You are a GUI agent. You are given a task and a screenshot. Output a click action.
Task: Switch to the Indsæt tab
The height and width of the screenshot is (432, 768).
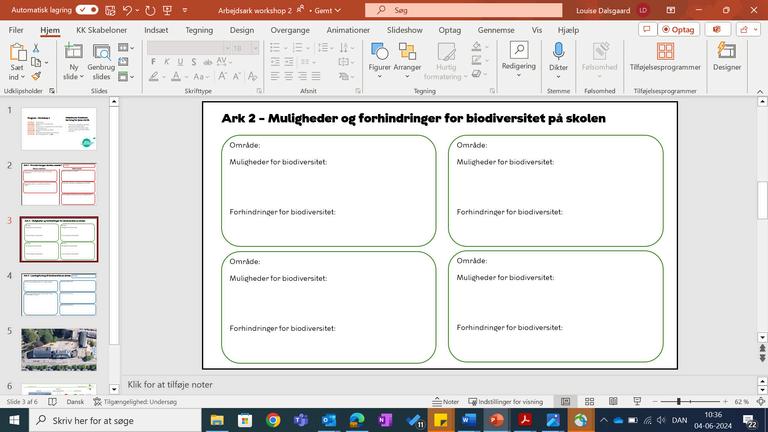[156, 30]
